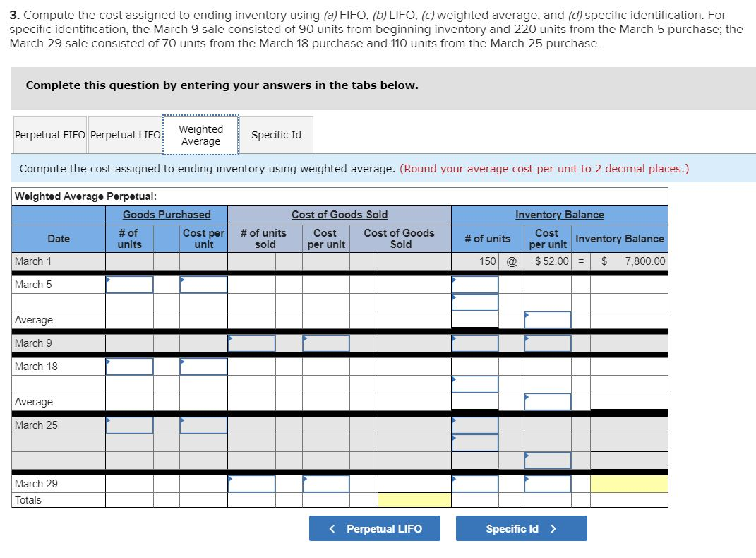Switch to the Perpetual LIFO tab

(124, 135)
